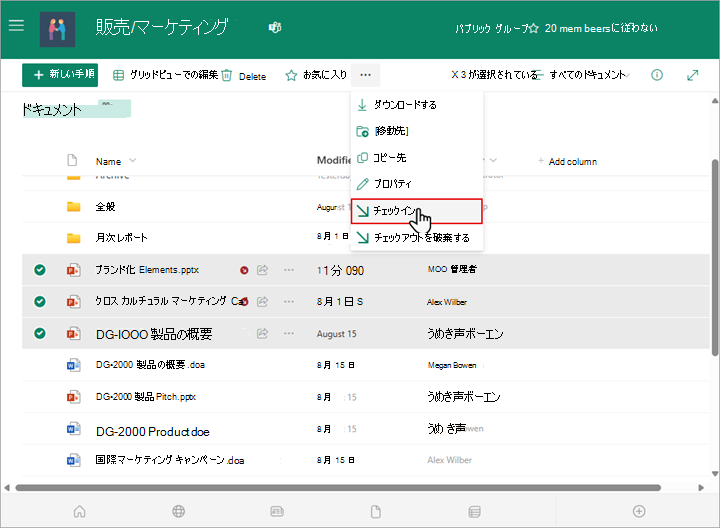Click the site logo with two people

tap(57, 29)
